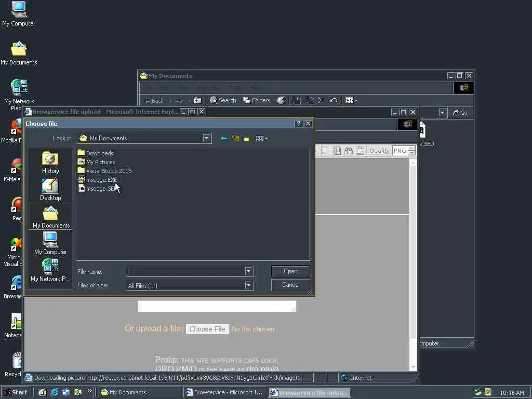Click the History icon in My Documents toolbar
This screenshot has height=399, width=532.
pyautogui.click(x=281, y=100)
